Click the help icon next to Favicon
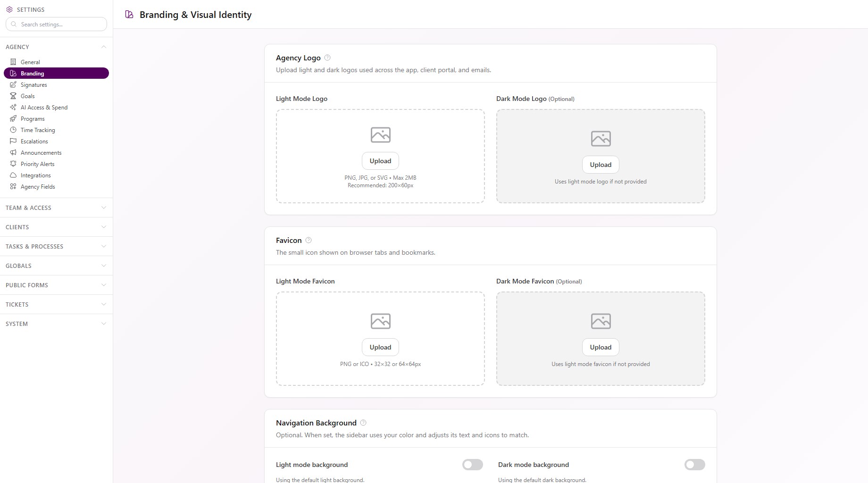The height and width of the screenshot is (483, 868). coord(309,240)
